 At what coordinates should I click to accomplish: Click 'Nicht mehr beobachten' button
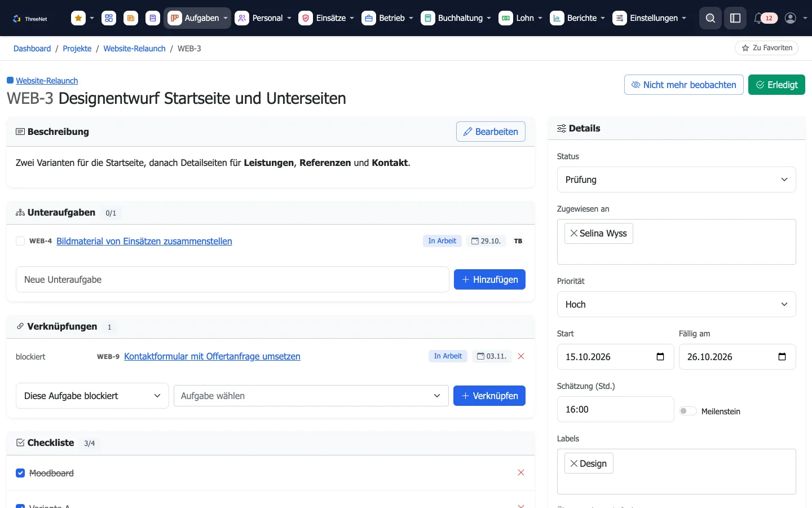point(684,85)
